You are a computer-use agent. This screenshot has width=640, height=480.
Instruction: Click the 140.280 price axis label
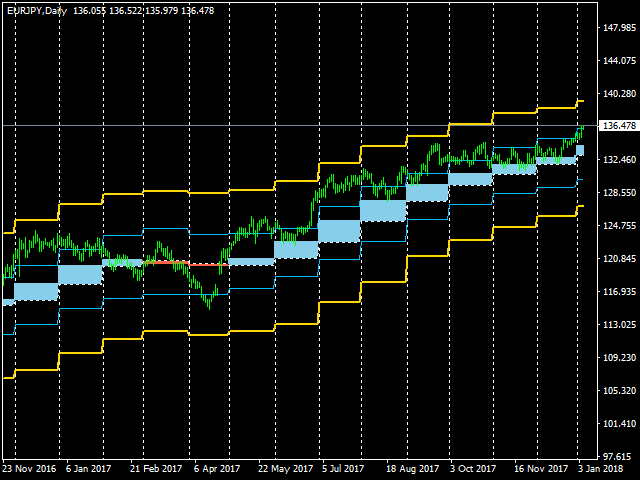(x=619, y=94)
